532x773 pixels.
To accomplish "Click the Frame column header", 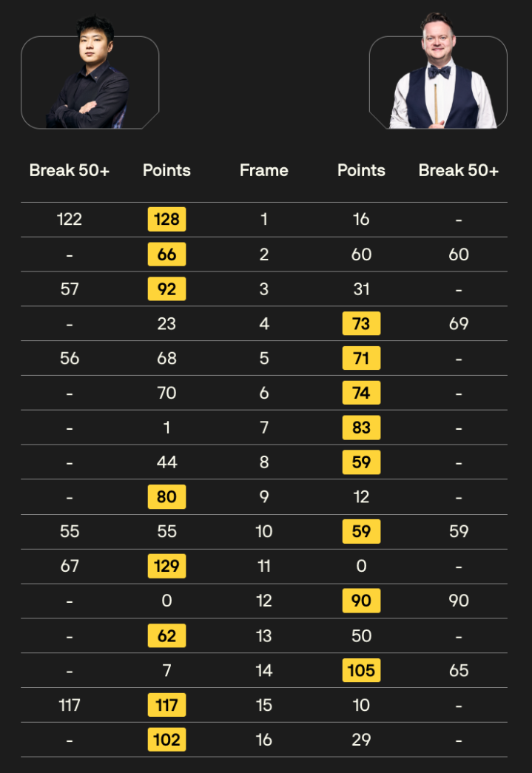I will pos(264,170).
